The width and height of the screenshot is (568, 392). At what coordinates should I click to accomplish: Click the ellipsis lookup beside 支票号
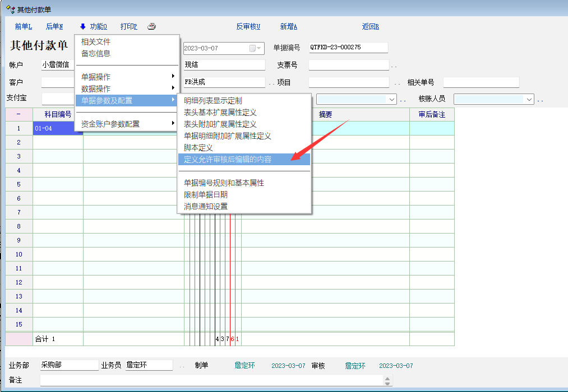coord(394,66)
